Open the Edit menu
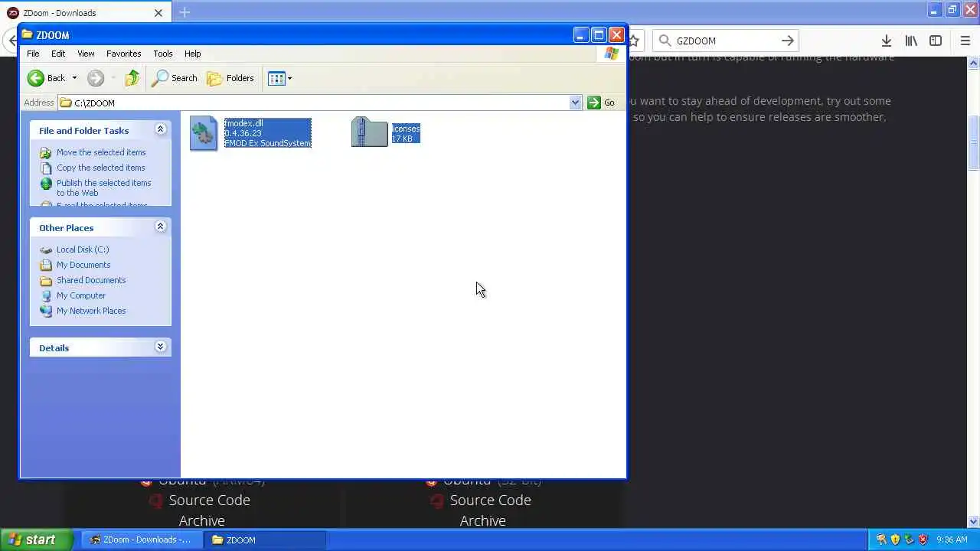The height and width of the screenshot is (551, 980). coord(58,54)
